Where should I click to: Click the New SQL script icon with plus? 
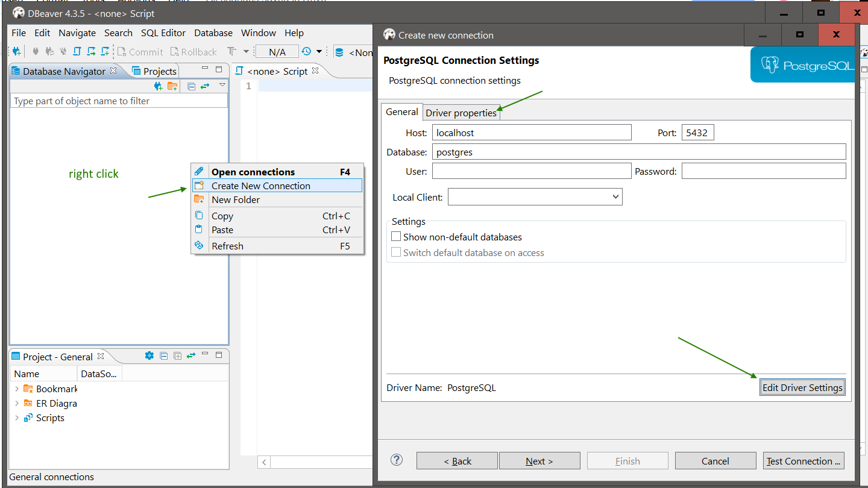click(105, 52)
